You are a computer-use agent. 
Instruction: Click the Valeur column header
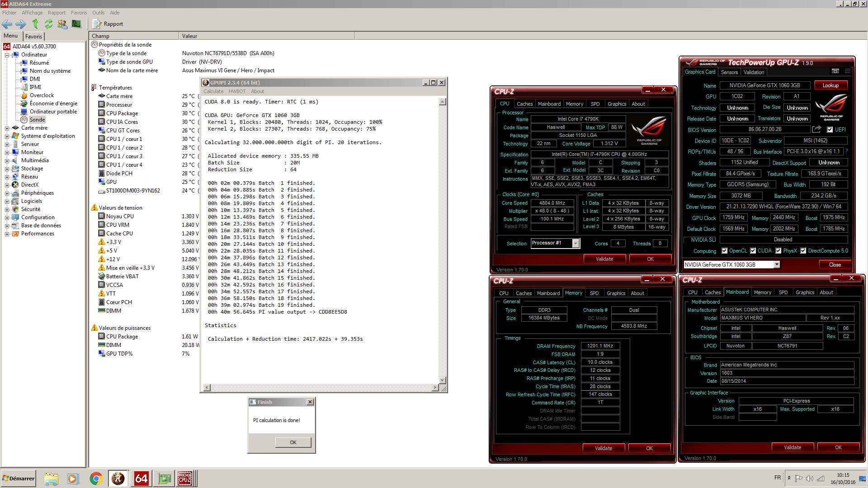point(267,36)
